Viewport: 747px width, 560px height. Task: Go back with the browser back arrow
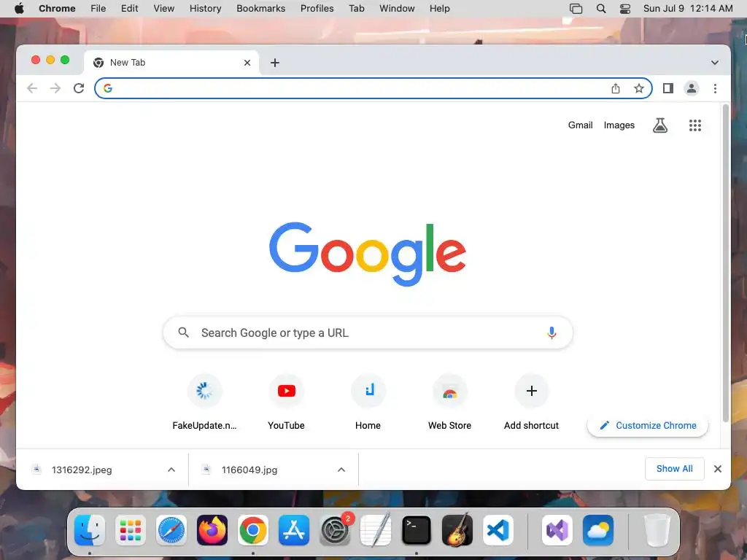(32, 88)
